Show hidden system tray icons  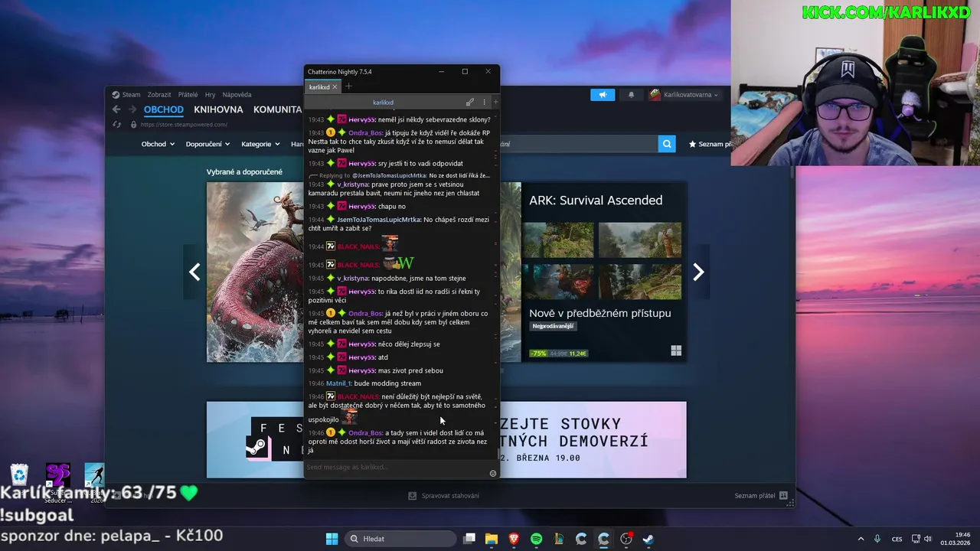point(861,539)
